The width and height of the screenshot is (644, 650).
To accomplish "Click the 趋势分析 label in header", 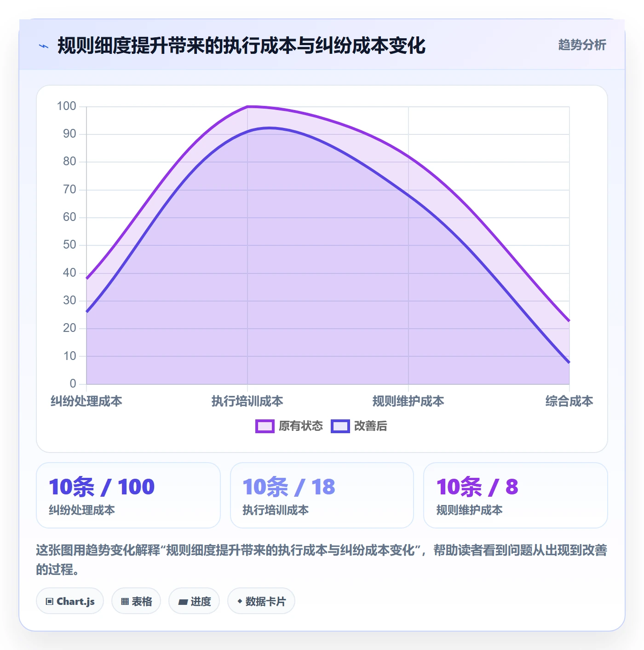I will point(582,45).
